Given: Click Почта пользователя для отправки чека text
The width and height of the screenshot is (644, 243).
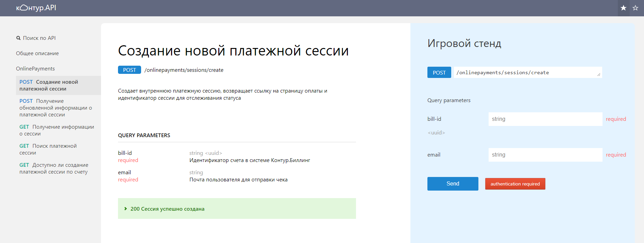Looking at the screenshot, I should 238,180.
